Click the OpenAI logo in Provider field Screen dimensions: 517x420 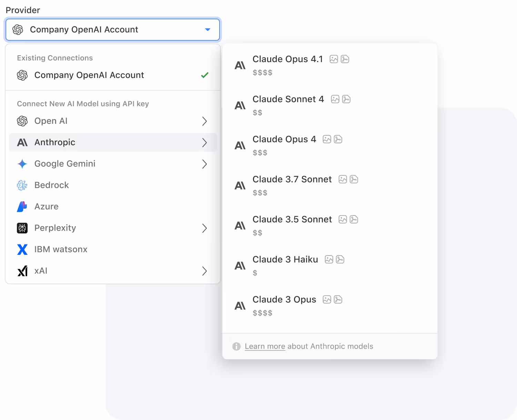[x=18, y=30]
